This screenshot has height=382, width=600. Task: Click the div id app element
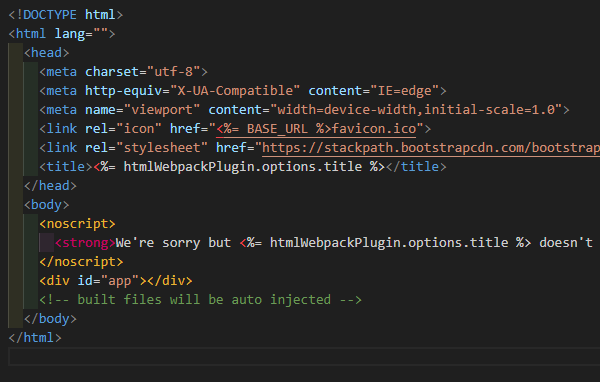coord(116,281)
